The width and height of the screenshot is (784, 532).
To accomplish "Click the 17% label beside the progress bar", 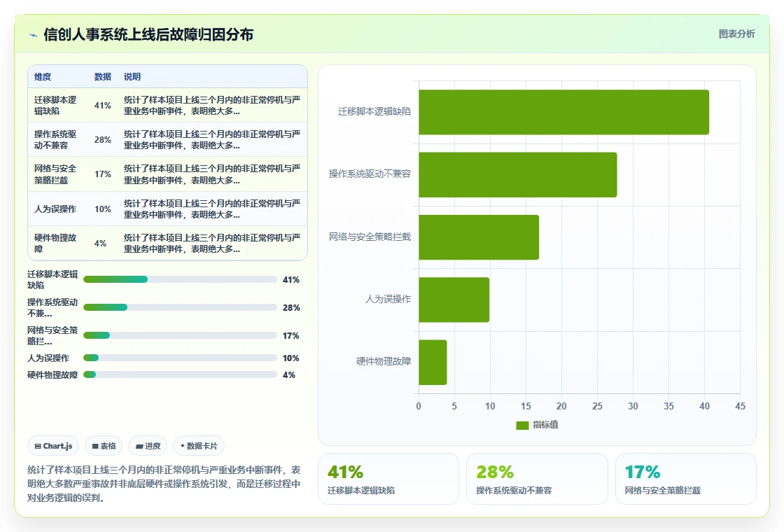I will (x=291, y=336).
